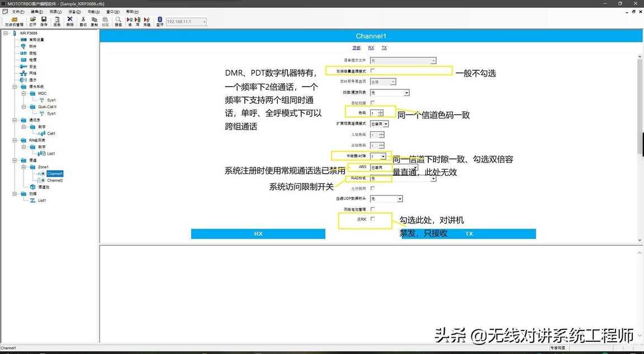Click the 克隆 clone icon
Screen dimensions: 644x354
(x=146, y=21)
